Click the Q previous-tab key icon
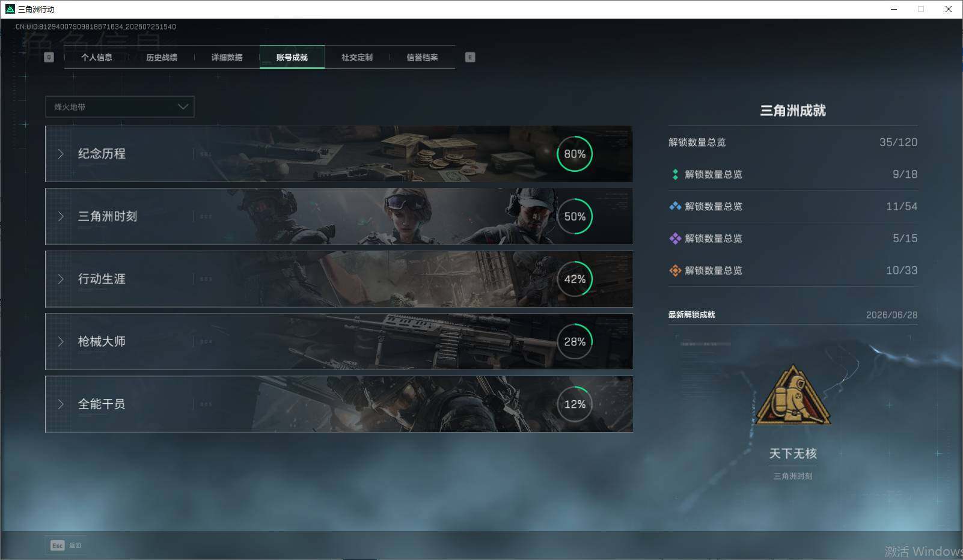The height and width of the screenshot is (560, 963). (49, 57)
